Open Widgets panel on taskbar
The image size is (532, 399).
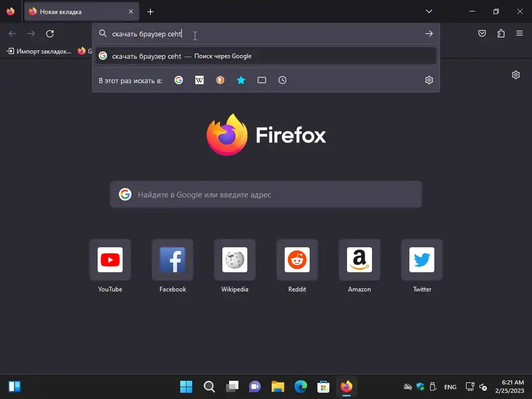pyautogui.click(x=15, y=387)
